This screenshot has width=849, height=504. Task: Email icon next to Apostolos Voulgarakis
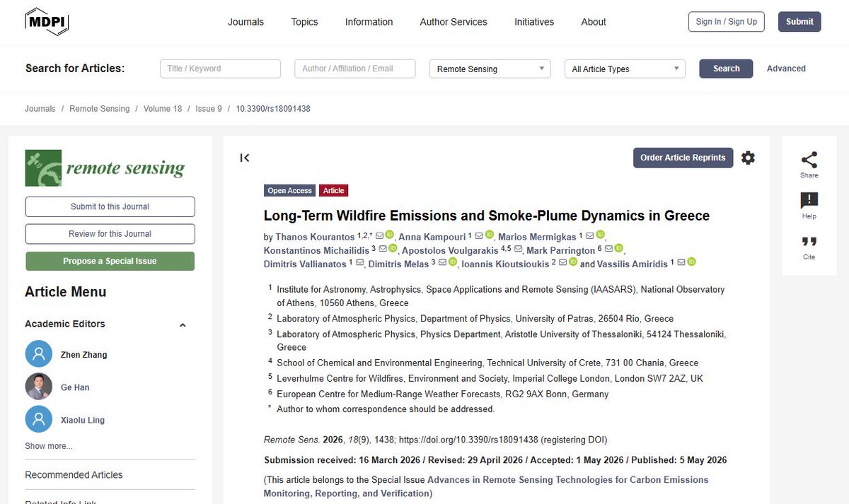click(x=518, y=249)
